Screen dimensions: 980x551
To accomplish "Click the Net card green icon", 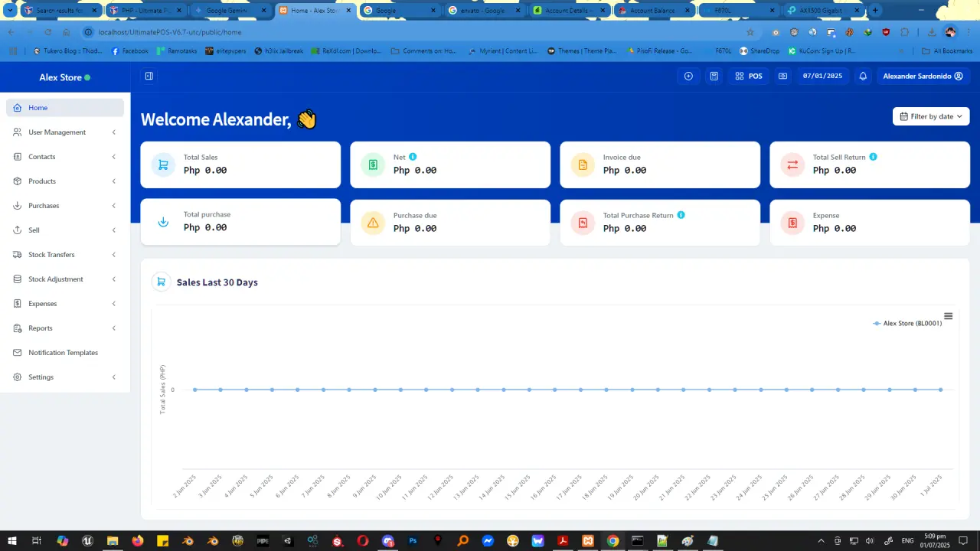I will click(373, 165).
